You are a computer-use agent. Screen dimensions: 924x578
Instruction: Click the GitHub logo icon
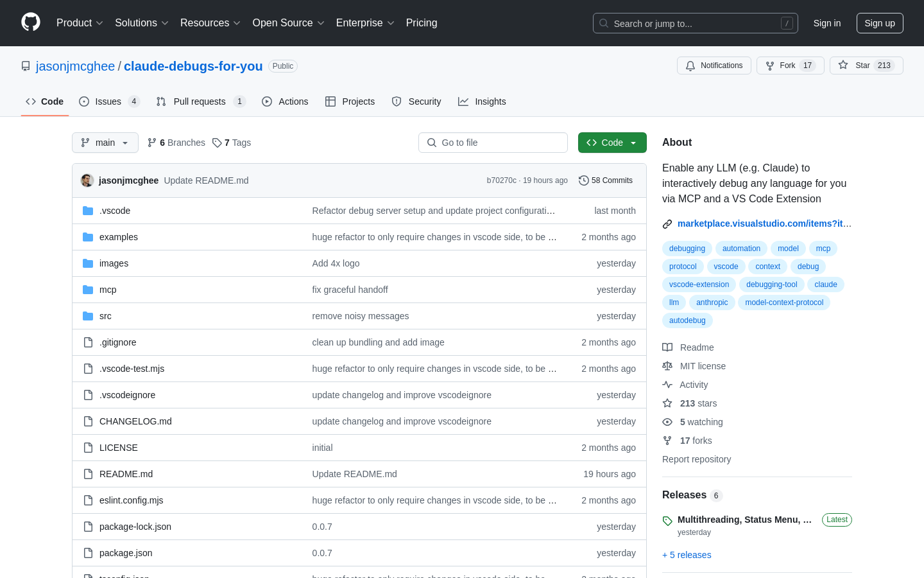point(31,22)
